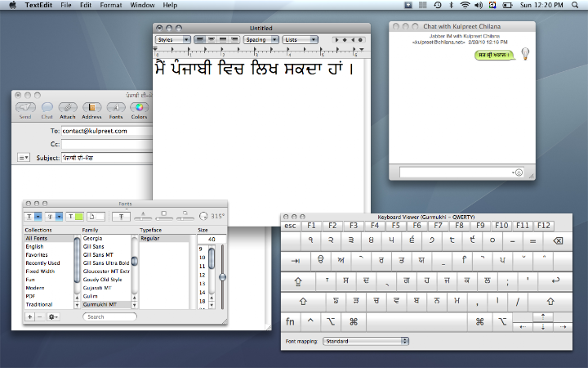Click the smiley icon in chat window

click(x=519, y=173)
